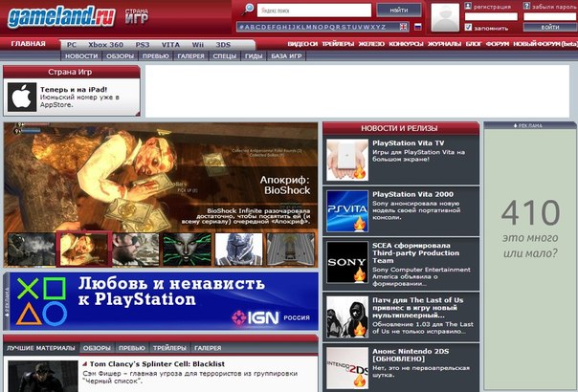
Task: Open the Sony logo news thumbnail
Action: coord(347,262)
